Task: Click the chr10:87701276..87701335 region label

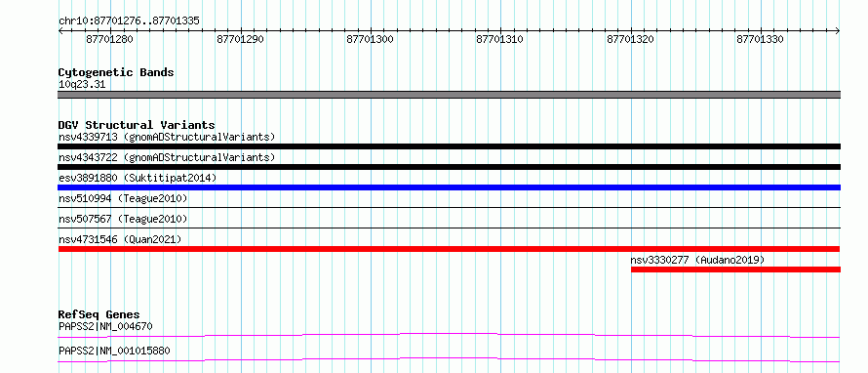Action: (x=129, y=21)
